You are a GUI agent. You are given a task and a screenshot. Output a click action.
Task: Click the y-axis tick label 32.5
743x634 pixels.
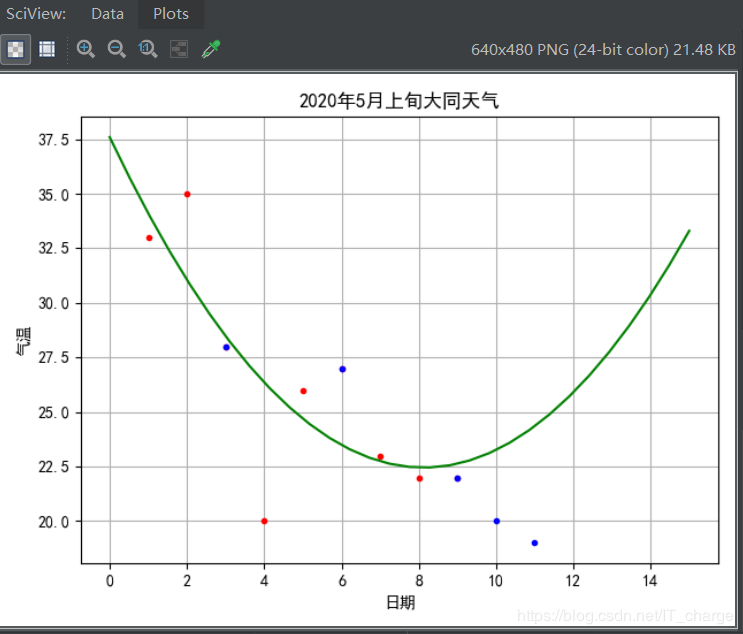tap(54, 248)
